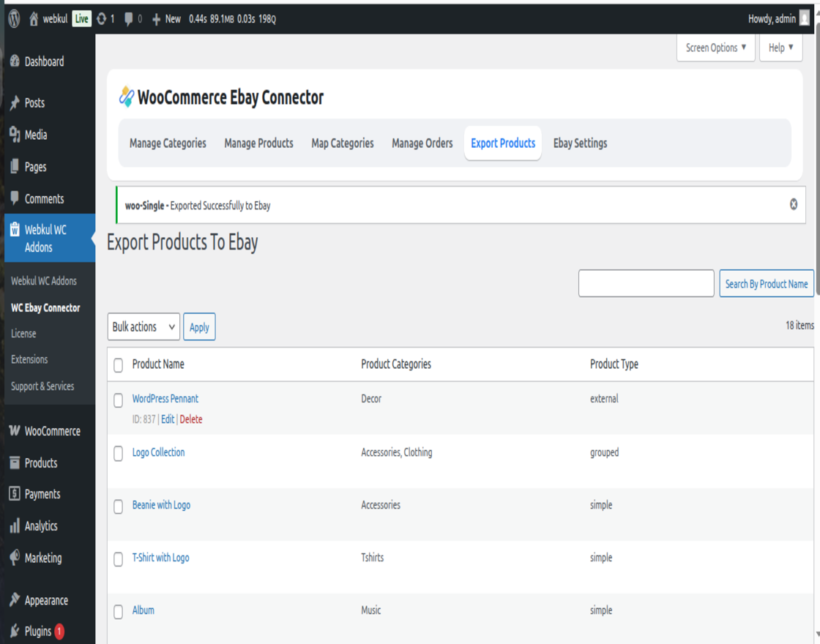Click the WordPress logo icon
This screenshot has width=820, height=644.
point(14,19)
